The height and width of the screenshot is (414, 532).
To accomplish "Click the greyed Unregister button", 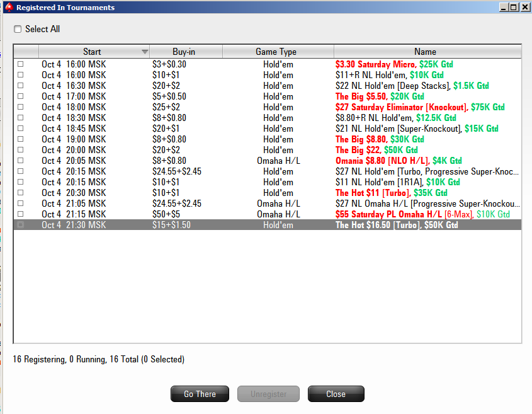I will 268,394.
